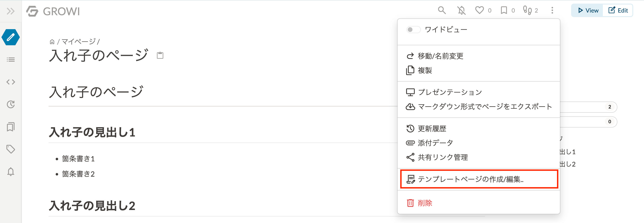This screenshot has height=223, width=644.
Task: Open notifications via the bell icon in sidebar
Action: (11, 172)
